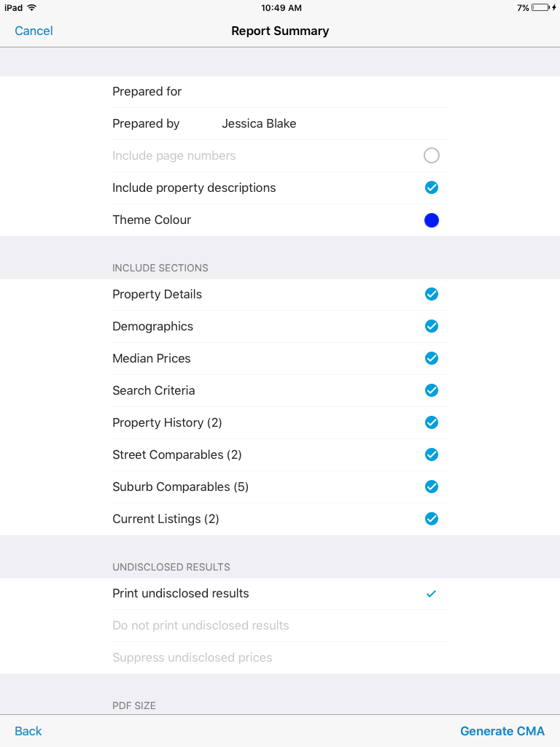Tap the Prepared for input field
The height and width of the screenshot is (747, 560).
(x=328, y=92)
